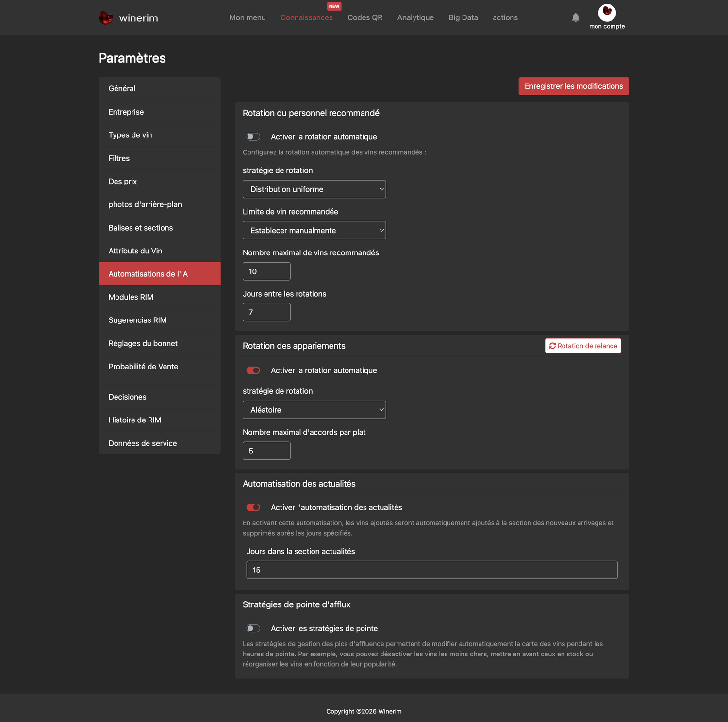Viewport: 728px width, 722px height.
Task: Click the winerim brand name link
Action: tap(139, 18)
